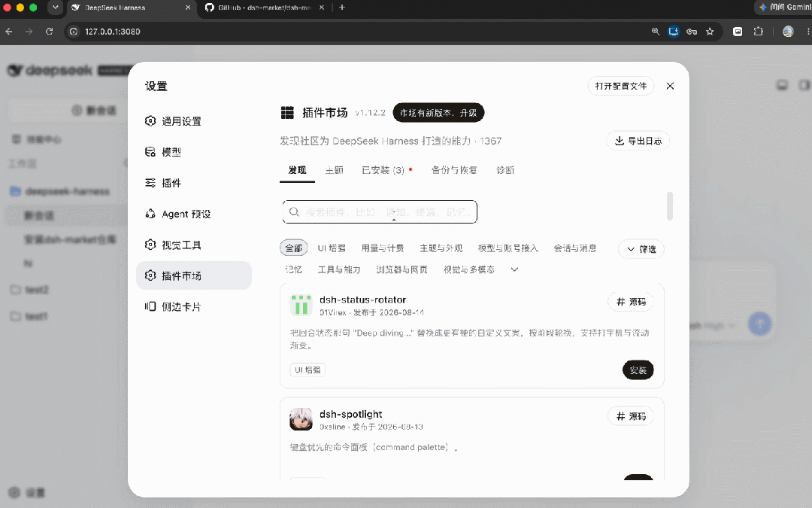812x508 pixels.
Task: Open the 插件 settings section
Action: (194, 183)
